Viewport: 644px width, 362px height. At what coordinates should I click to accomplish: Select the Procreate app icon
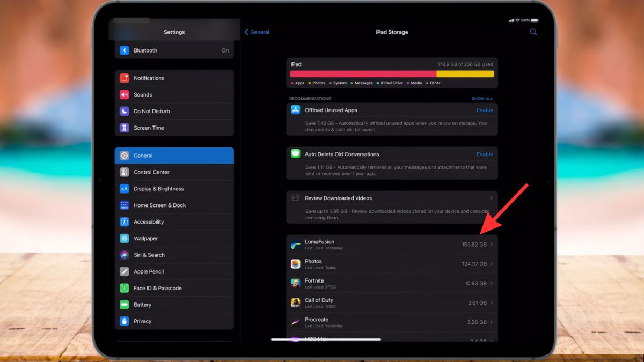pos(296,322)
